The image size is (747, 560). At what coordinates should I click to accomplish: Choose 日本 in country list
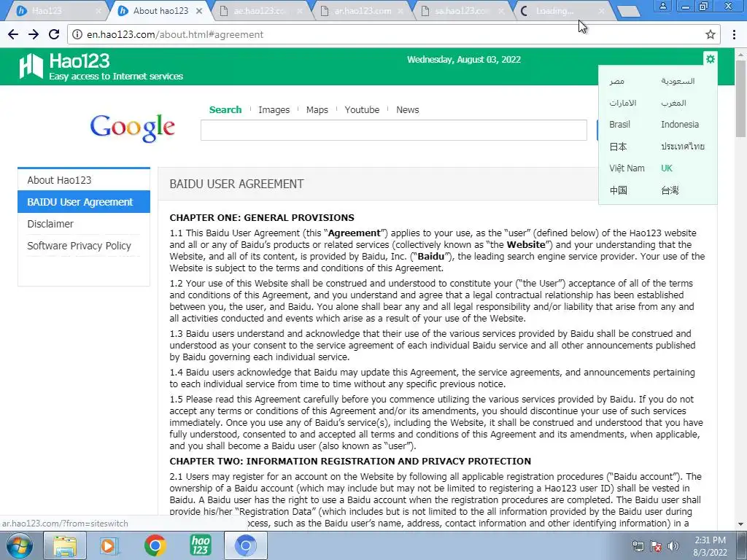618,147
